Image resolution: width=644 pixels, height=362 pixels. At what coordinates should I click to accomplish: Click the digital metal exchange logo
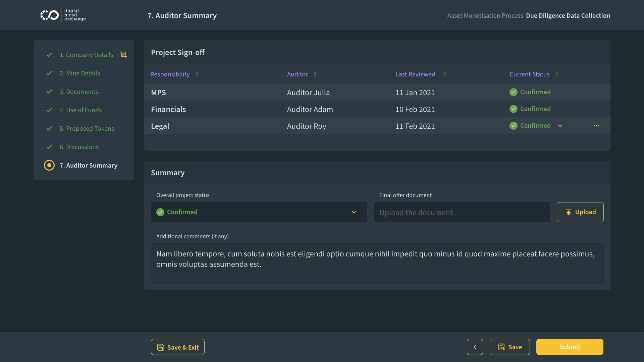tap(63, 15)
